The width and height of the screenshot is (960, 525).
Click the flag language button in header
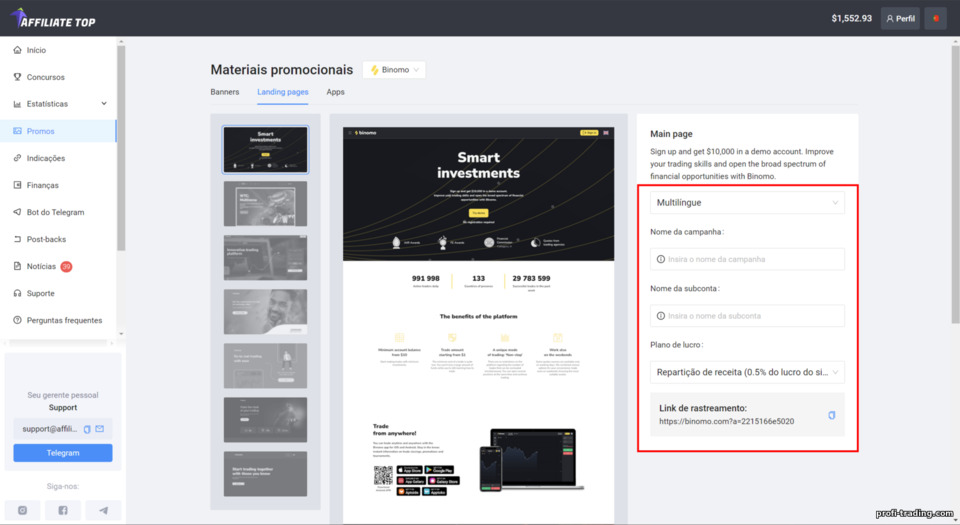coord(936,18)
